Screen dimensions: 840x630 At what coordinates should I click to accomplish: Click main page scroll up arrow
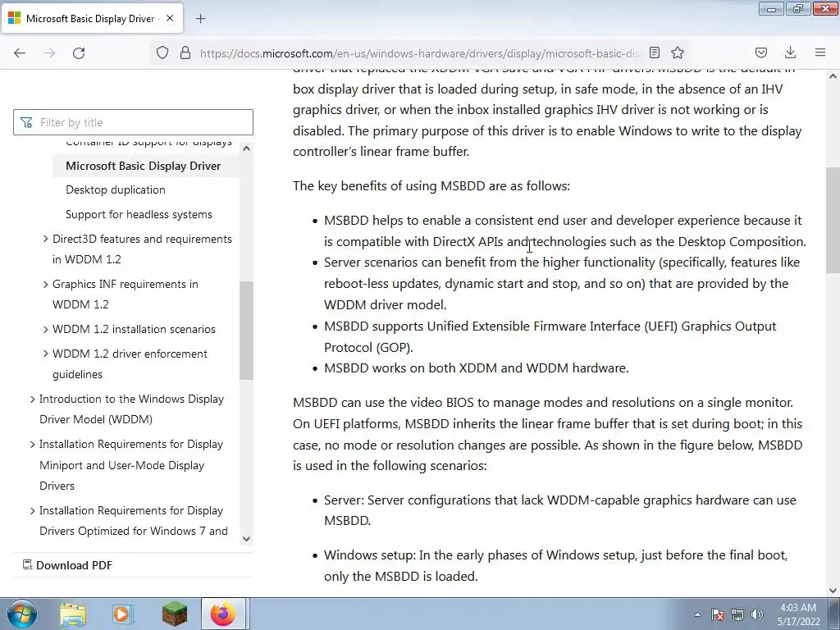[x=833, y=76]
